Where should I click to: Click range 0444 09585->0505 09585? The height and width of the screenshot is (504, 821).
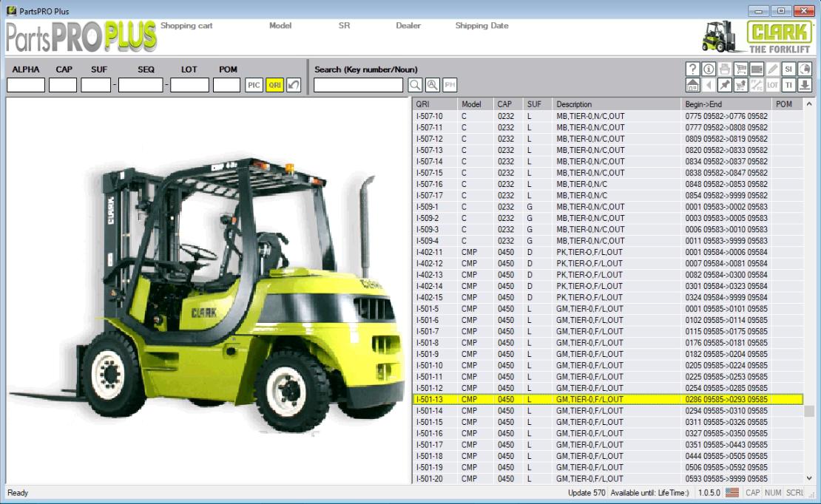(x=726, y=456)
